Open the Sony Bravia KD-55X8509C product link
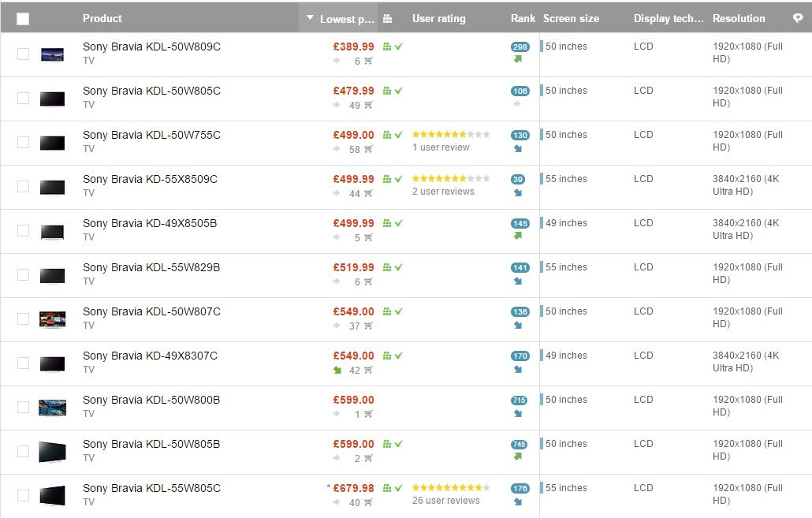The height and width of the screenshot is (518, 812). 150,179
